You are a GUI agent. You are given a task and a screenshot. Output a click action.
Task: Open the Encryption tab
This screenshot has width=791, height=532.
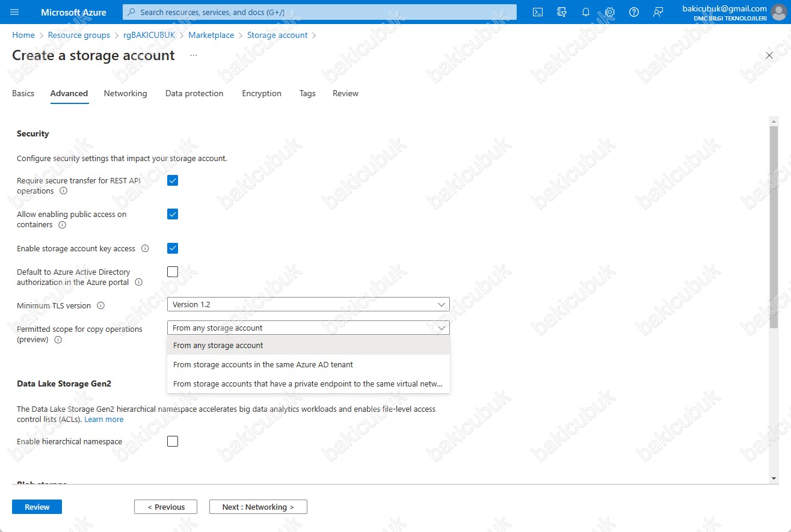point(262,94)
